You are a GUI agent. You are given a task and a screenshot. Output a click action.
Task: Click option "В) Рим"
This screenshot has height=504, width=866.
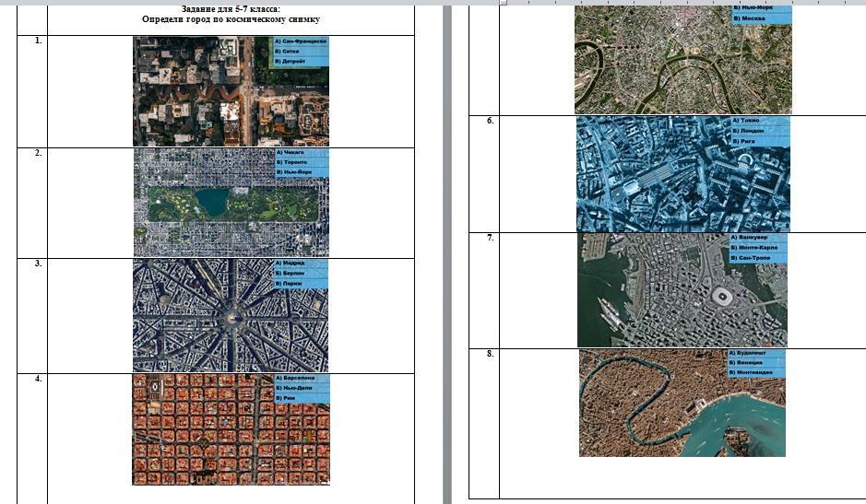286,398
